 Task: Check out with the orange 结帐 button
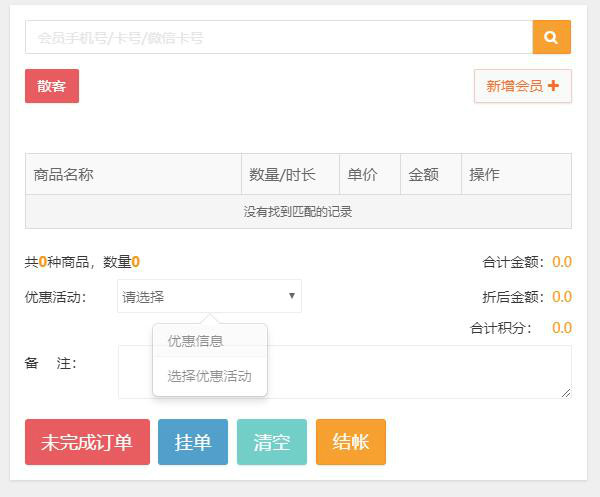[x=350, y=442]
